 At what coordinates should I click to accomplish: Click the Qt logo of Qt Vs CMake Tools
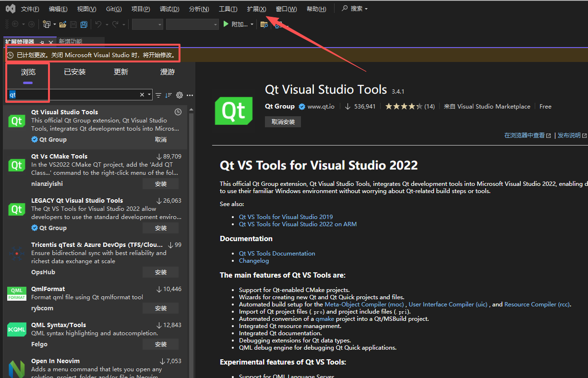[17, 165]
